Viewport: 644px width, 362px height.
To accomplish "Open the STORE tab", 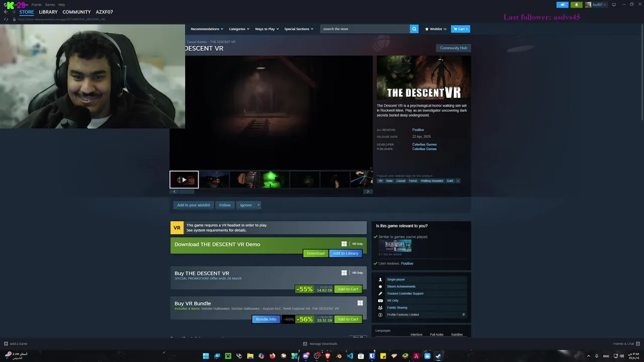I will [27, 12].
